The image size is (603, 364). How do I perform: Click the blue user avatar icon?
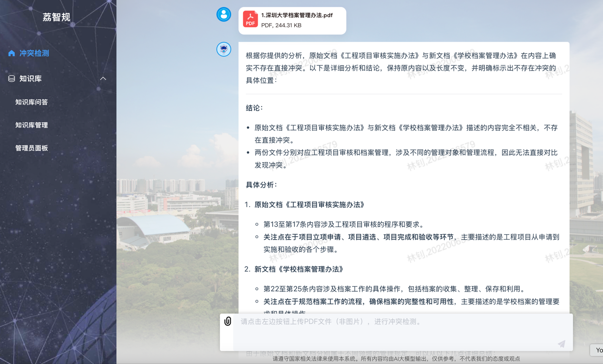pyautogui.click(x=224, y=14)
